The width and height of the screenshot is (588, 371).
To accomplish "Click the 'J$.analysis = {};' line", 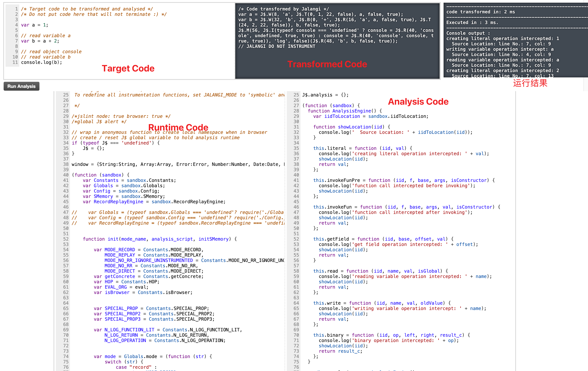I will click(x=325, y=95).
